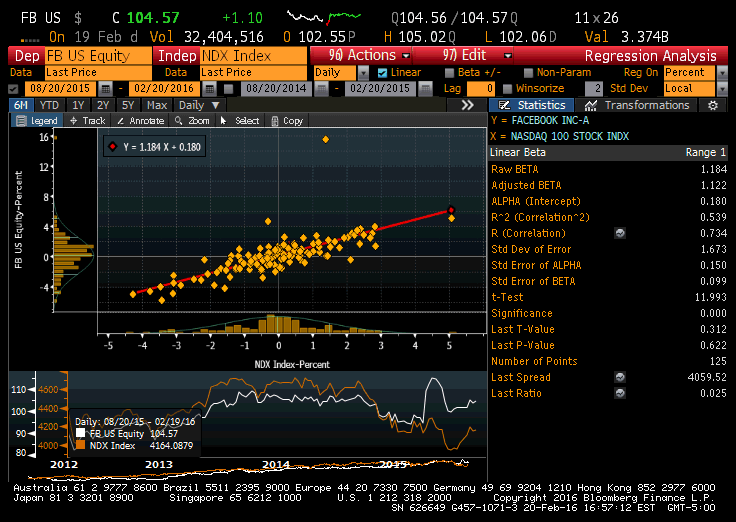The height and width of the screenshot is (522, 736).
Task: Edit the 02/20/2016 end date field
Action: click(164, 89)
